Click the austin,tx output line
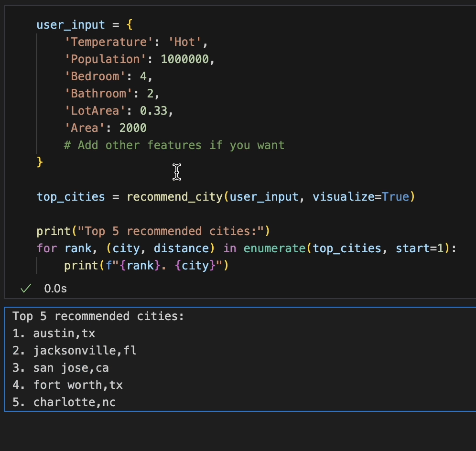The height and width of the screenshot is (451, 476). click(x=64, y=333)
